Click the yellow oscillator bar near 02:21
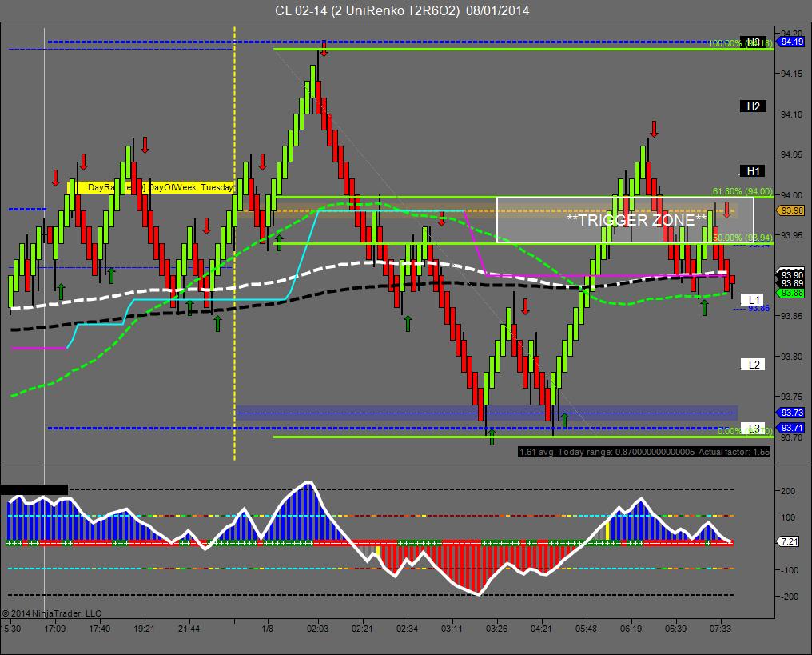Screen dimensions: 812x655 tap(378, 550)
